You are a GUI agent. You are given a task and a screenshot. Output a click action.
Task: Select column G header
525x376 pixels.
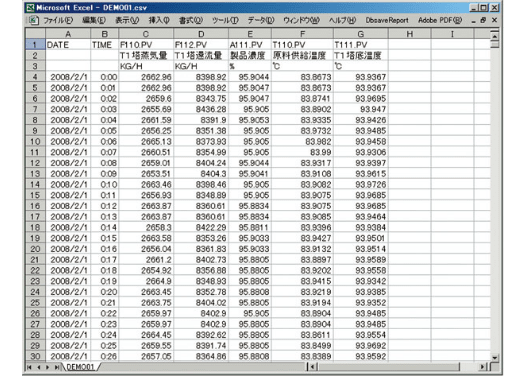pyautogui.click(x=361, y=34)
